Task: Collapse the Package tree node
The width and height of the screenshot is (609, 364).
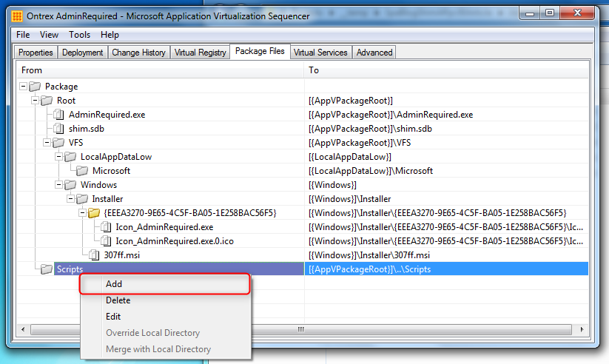Action: [x=23, y=87]
